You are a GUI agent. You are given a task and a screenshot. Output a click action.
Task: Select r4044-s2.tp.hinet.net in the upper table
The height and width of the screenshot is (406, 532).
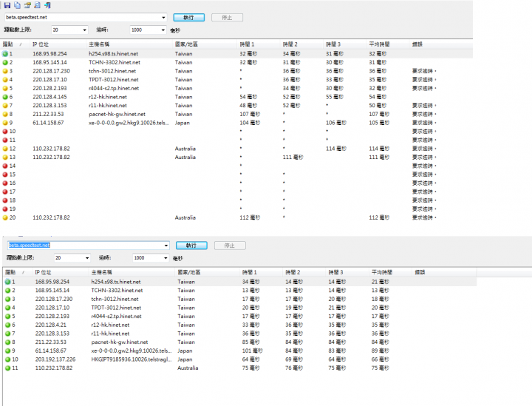(x=114, y=88)
